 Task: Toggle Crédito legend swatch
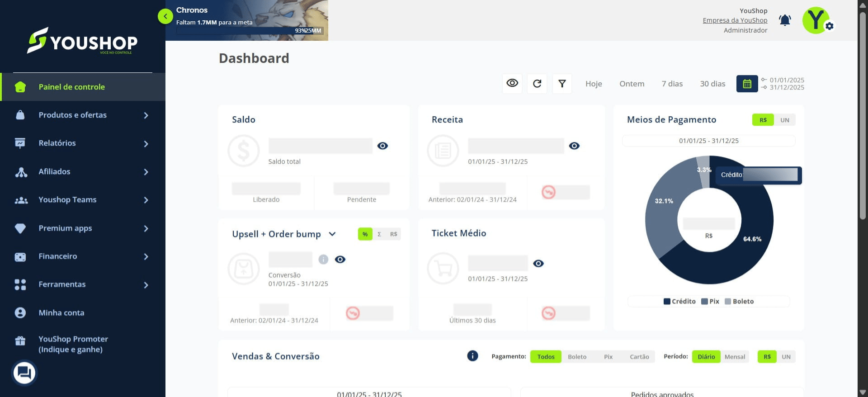667,302
